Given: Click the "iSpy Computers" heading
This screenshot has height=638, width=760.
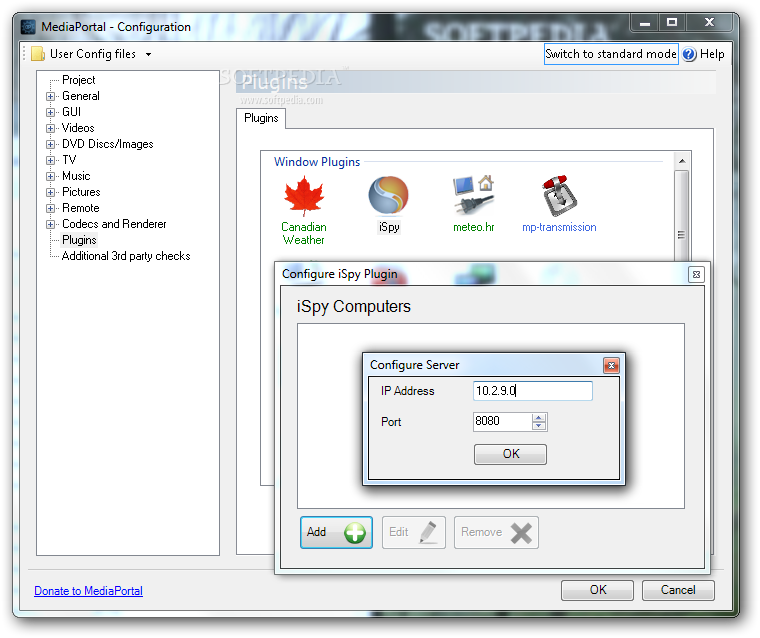Looking at the screenshot, I should tap(353, 306).
